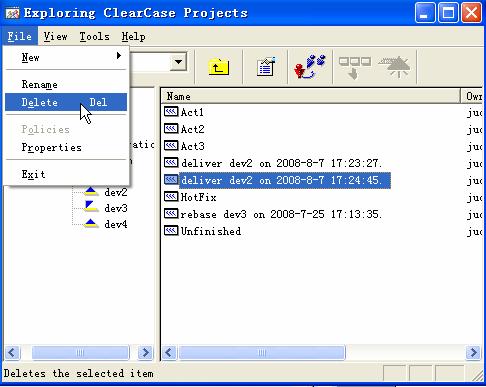
Task: Click the list pane horizontal scrollbar thumb
Action: point(262,352)
